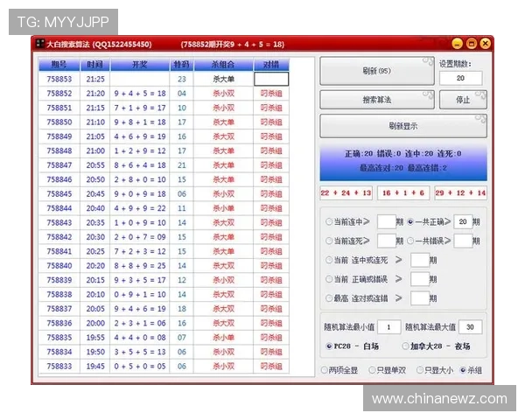Click the 时间 column header
Viewport: 525px width, 420px height.
[95, 64]
